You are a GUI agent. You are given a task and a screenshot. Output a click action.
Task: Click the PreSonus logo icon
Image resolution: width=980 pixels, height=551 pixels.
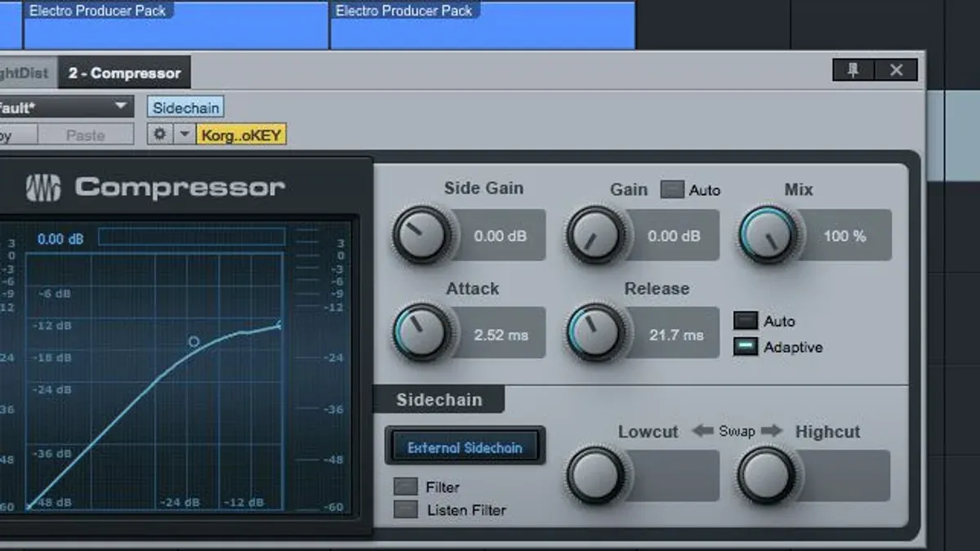click(x=42, y=188)
